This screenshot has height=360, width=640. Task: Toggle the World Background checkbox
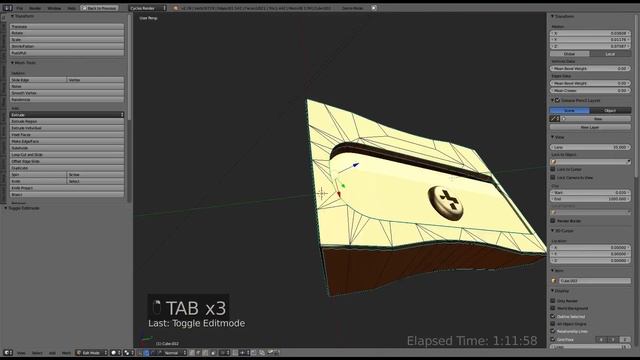tap(553, 308)
